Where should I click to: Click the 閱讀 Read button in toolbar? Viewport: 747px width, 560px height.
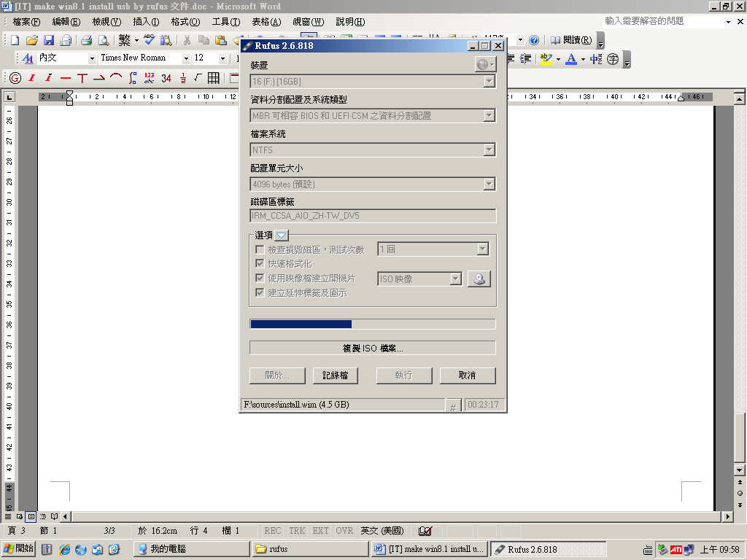click(x=571, y=40)
